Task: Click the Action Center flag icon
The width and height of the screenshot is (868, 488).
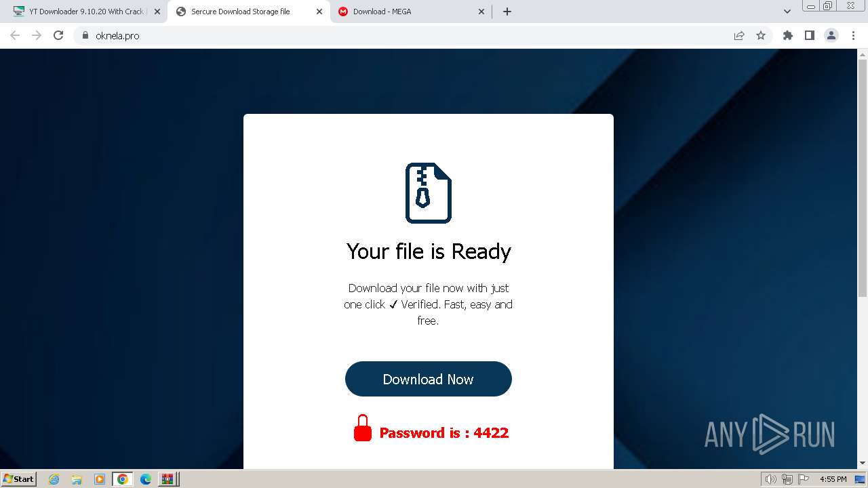Action: click(x=804, y=479)
